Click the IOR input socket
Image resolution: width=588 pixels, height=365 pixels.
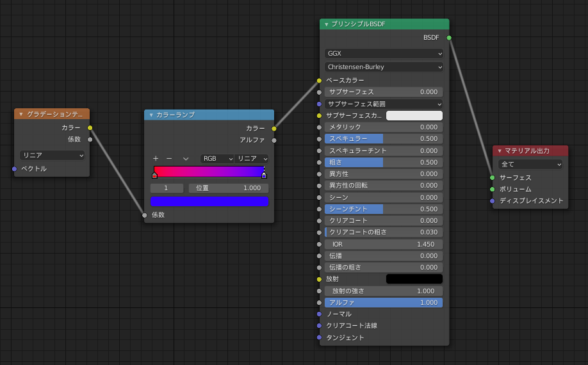coord(319,245)
